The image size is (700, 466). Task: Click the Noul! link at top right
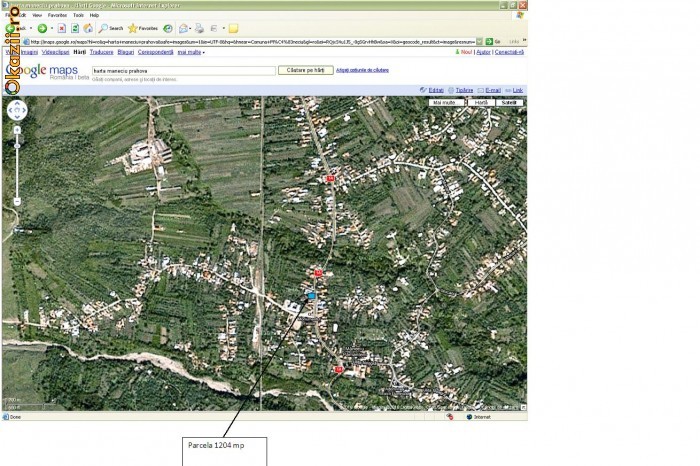click(x=466, y=52)
